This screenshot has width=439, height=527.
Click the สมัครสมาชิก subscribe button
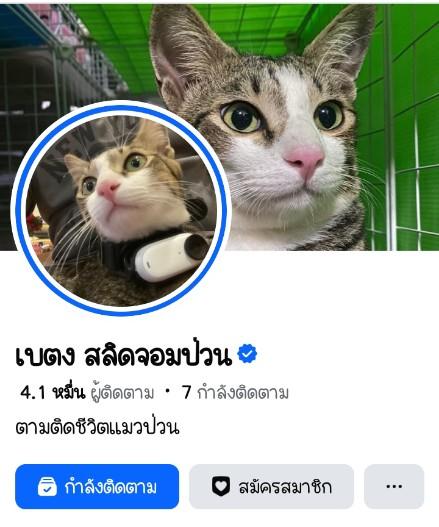click(272, 486)
